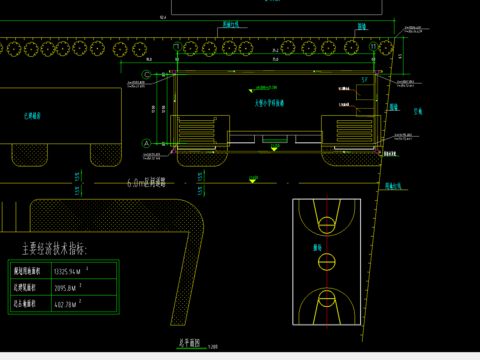480x360 pixels.
Task: Click the 2095.8M area value cell
Action: point(84,287)
